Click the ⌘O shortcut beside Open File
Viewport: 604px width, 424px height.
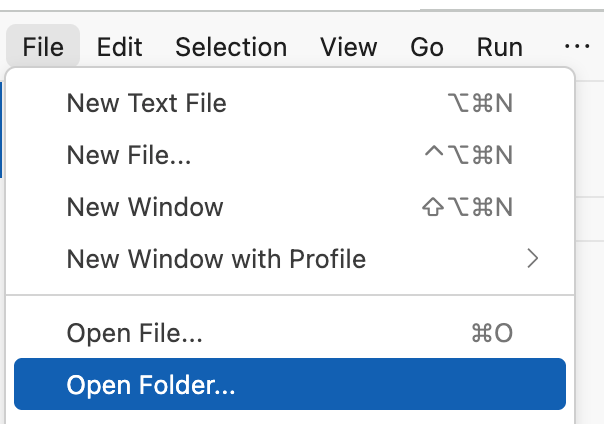pyautogui.click(x=491, y=333)
